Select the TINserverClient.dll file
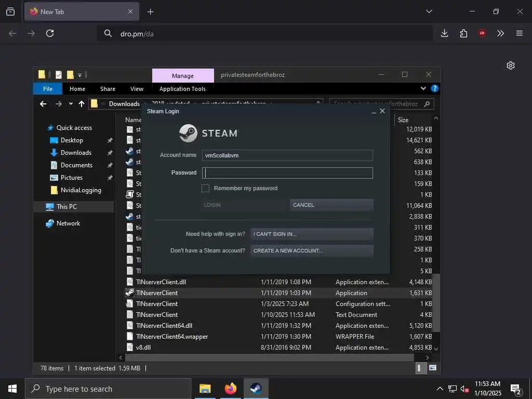532x399 pixels. coord(161,282)
